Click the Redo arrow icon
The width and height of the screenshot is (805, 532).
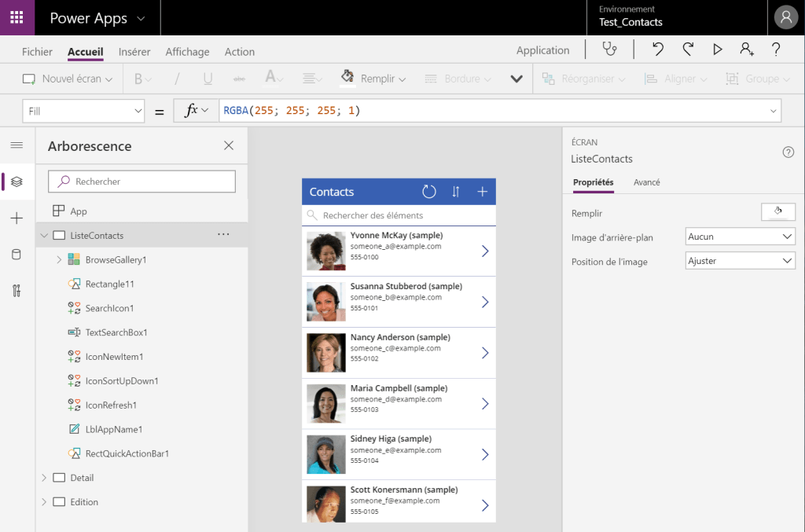click(688, 50)
